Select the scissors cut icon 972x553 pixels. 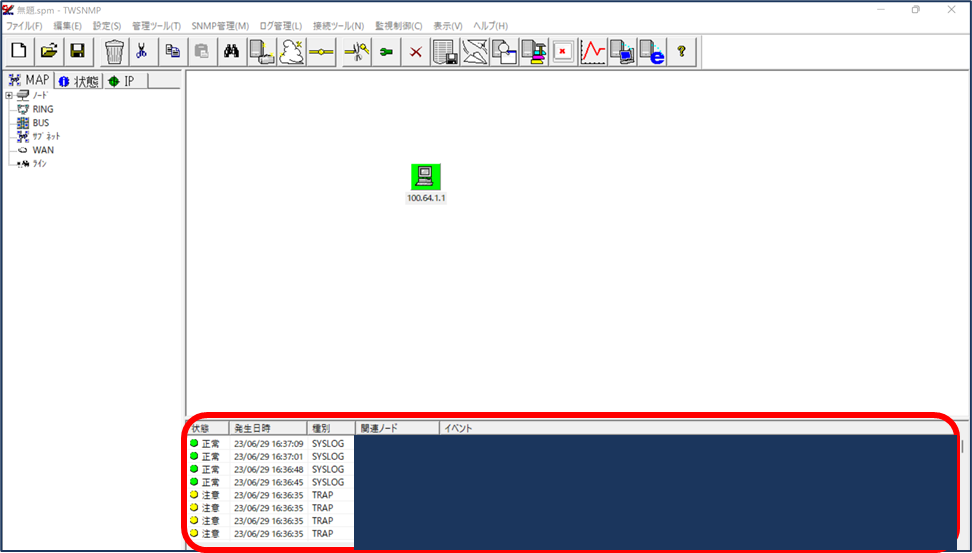click(142, 51)
